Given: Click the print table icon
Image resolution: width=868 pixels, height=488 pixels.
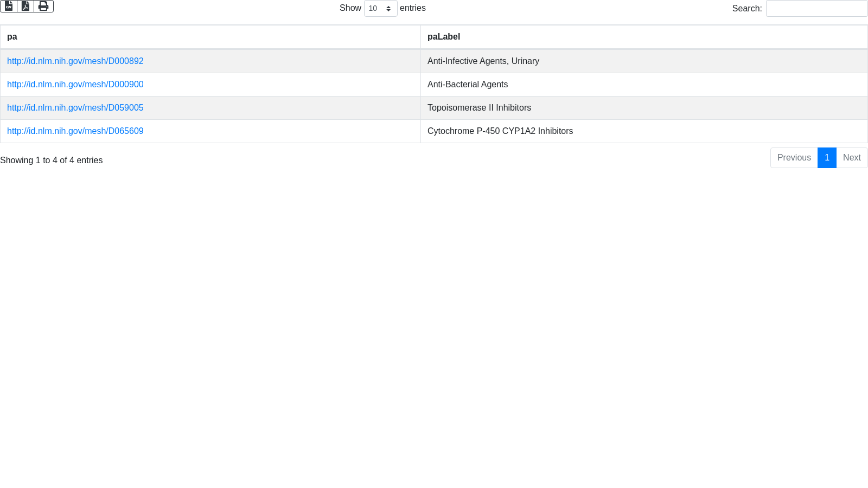Looking at the screenshot, I should pos(43,6).
